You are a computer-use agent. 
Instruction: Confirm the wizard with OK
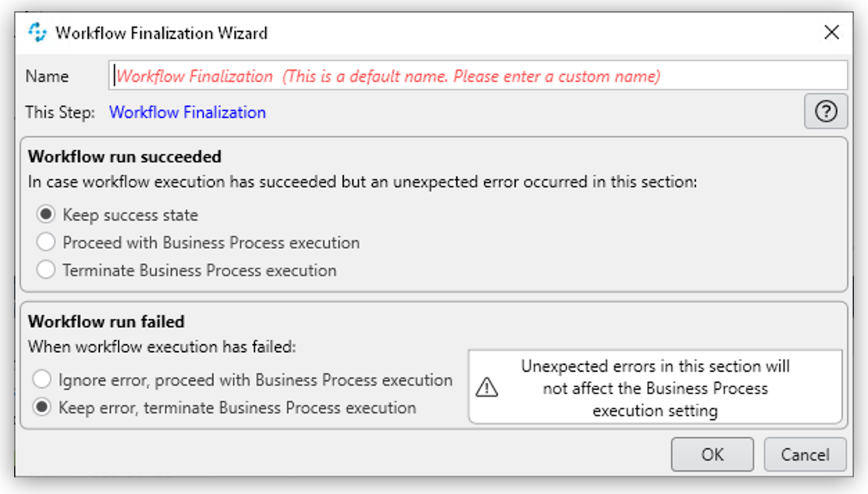tap(712, 454)
